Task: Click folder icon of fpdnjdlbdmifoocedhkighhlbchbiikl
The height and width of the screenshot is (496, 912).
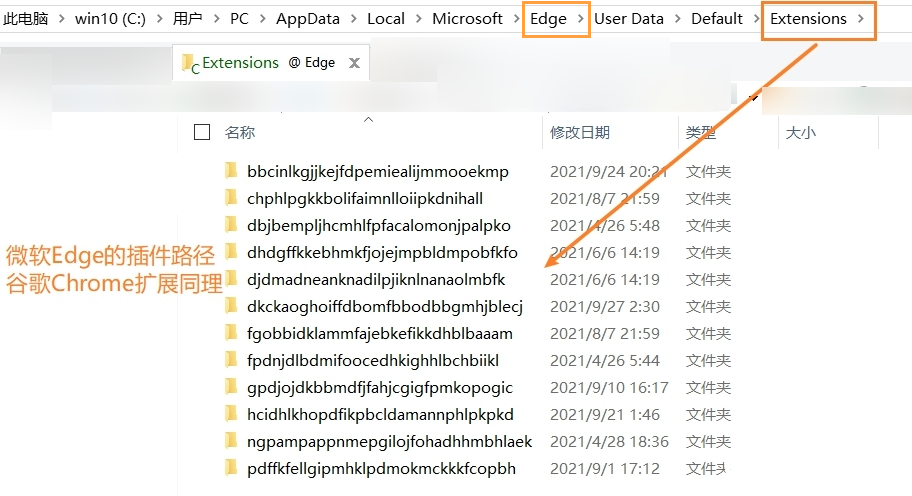Action: (231, 360)
